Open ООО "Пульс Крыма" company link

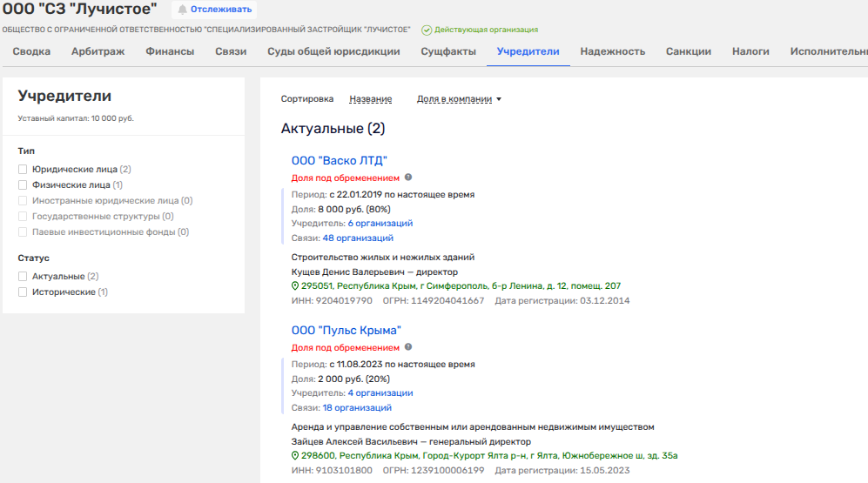(346, 330)
